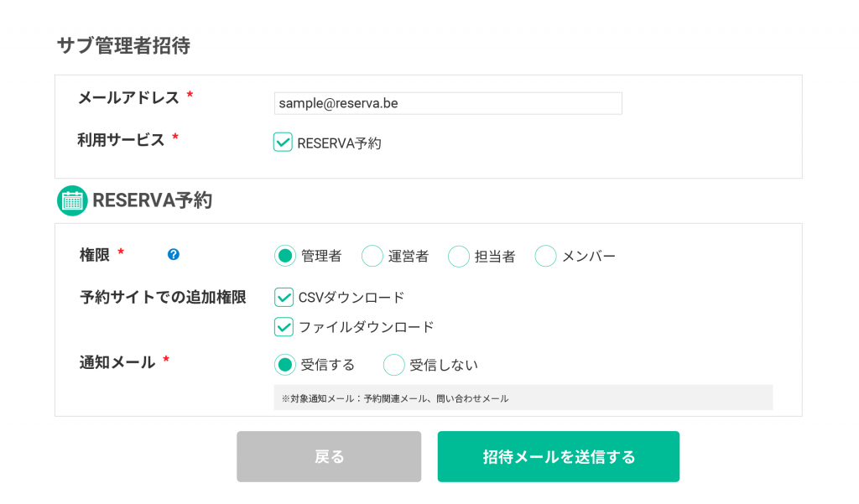The width and height of the screenshot is (859, 504).
Task: Click the RESERVA予約 calendar icon
Action: coord(72,200)
